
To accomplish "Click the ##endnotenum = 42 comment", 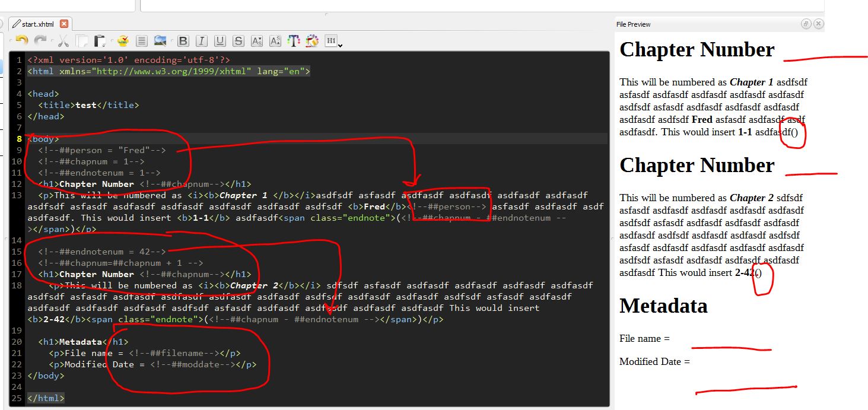I will pyautogui.click(x=102, y=252).
